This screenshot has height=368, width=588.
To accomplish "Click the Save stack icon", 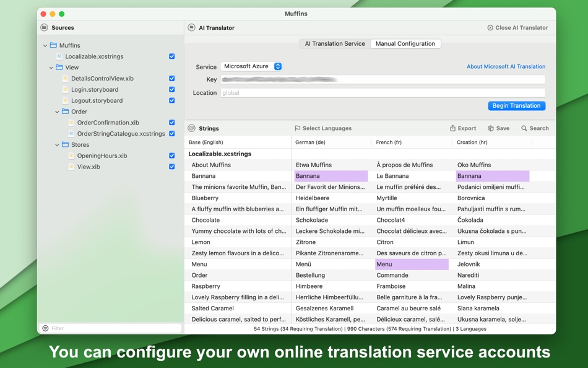I will pyautogui.click(x=490, y=128).
